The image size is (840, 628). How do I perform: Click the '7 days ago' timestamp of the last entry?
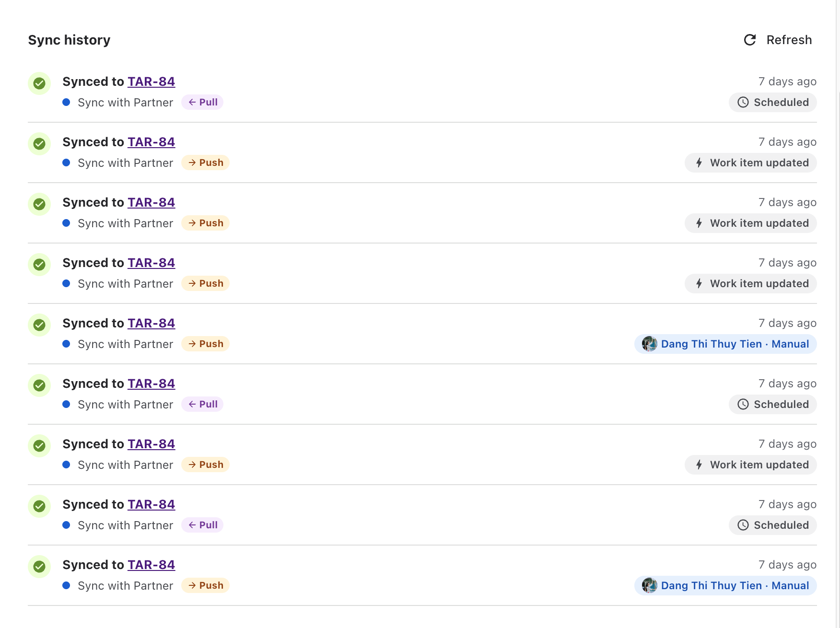point(787,565)
